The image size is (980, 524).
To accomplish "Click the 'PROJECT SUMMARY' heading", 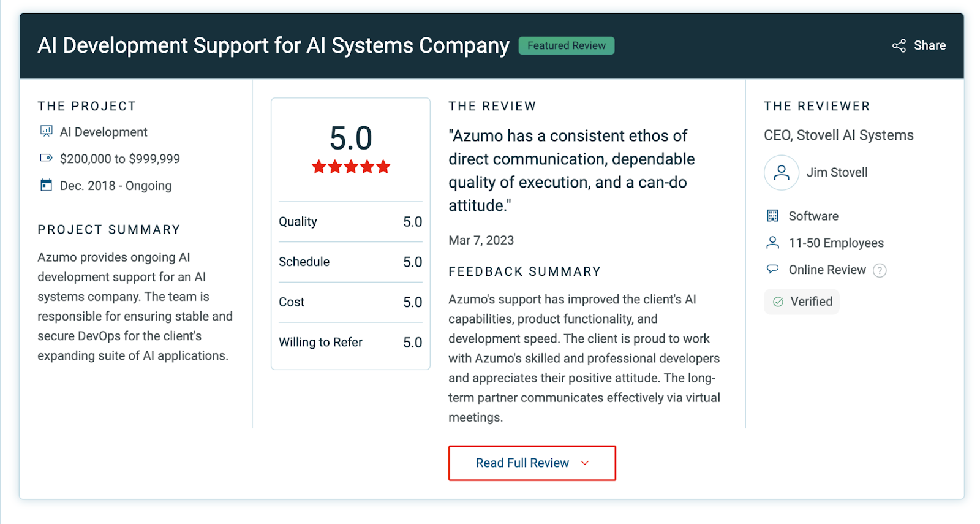I will pos(109,229).
